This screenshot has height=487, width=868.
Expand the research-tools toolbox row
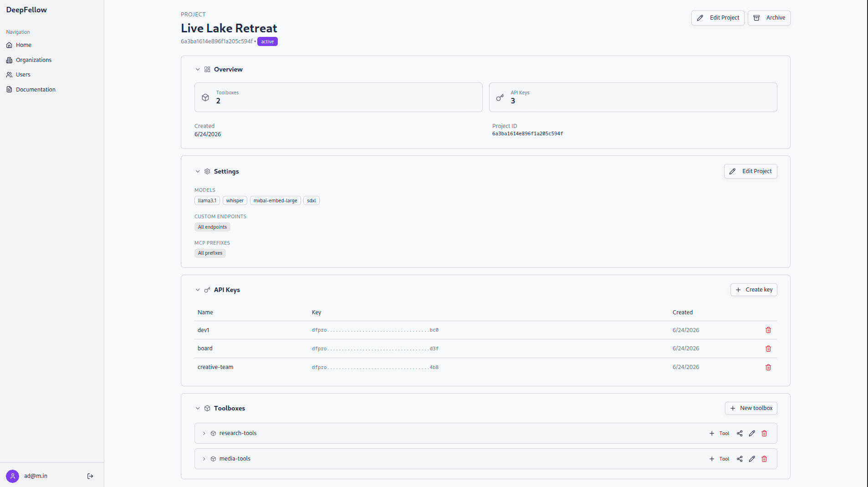(204, 434)
